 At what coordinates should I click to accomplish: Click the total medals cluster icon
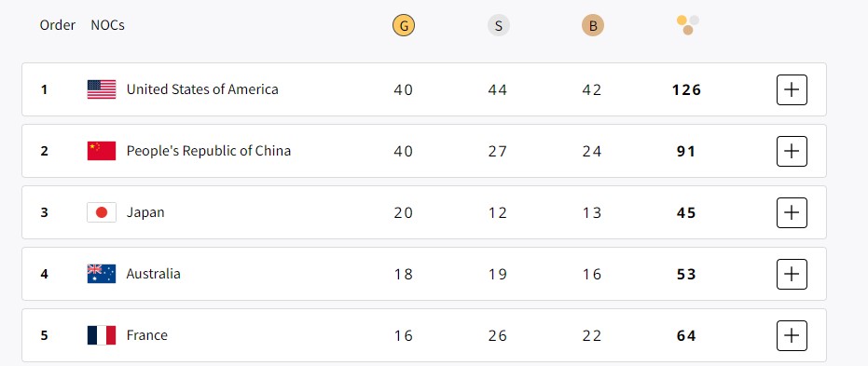tap(687, 25)
